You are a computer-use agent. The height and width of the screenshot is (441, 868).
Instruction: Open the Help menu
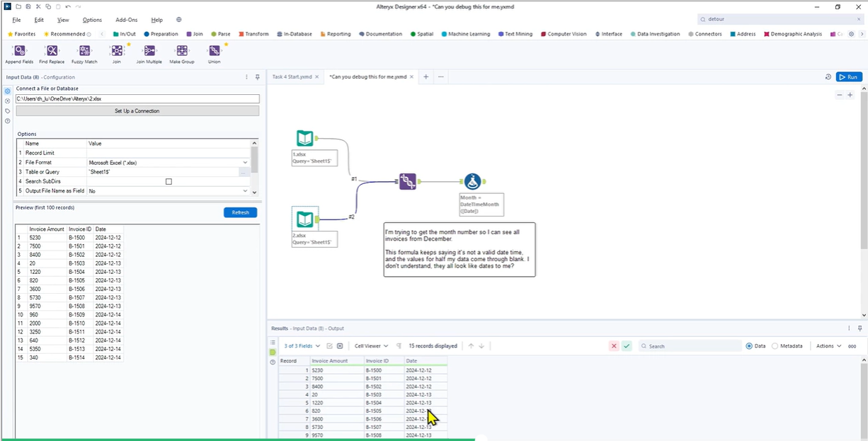click(156, 20)
